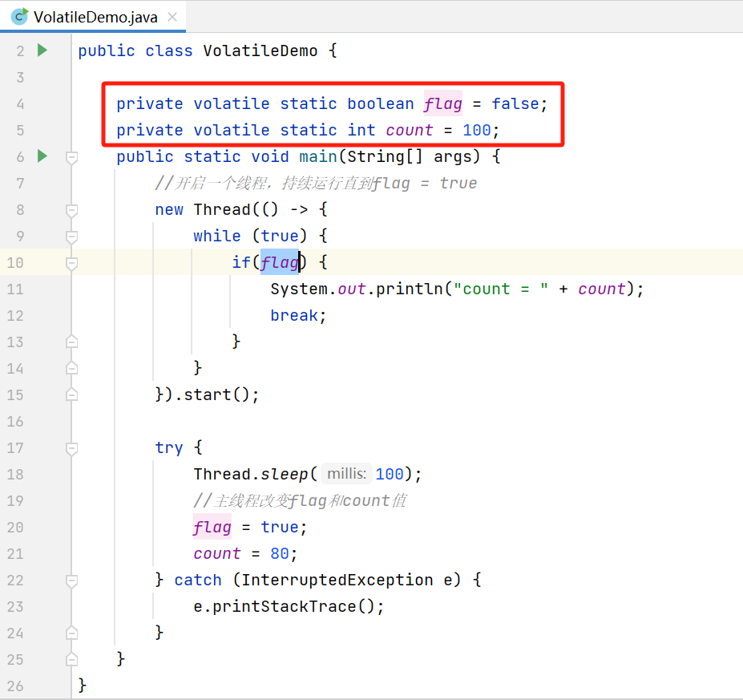
Task: Click the 'break' keyword on line 12
Action: coord(294,315)
